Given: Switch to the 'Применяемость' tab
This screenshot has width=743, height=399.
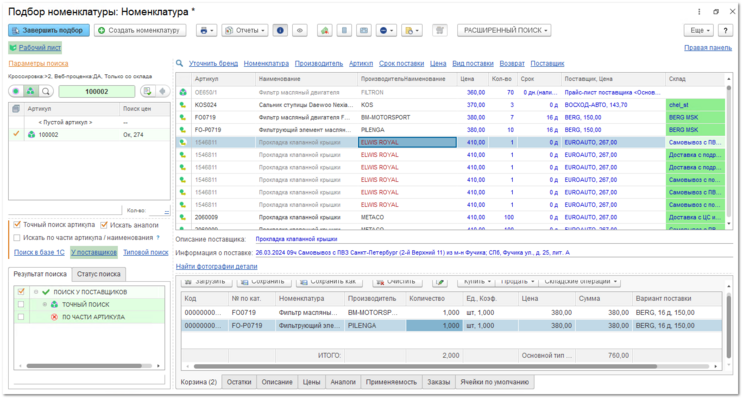Looking at the screenshot, I should [x=391, y=382].
